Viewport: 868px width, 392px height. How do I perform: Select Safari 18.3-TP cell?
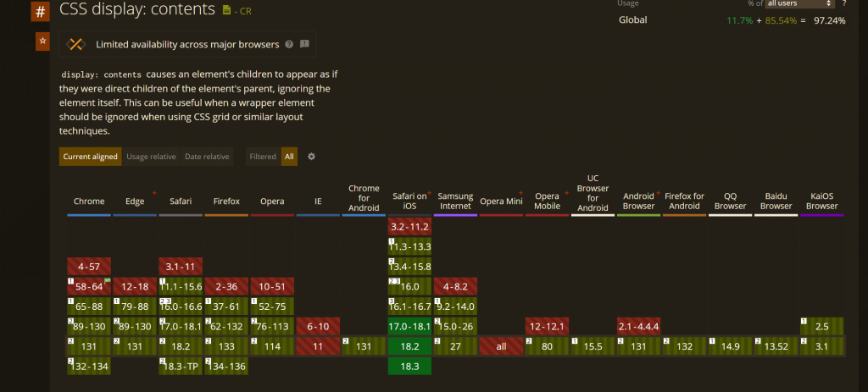(181, 366)
